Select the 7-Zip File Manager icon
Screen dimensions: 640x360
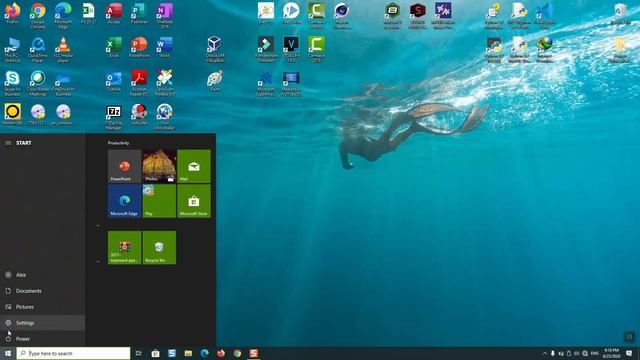pos(114,117)
